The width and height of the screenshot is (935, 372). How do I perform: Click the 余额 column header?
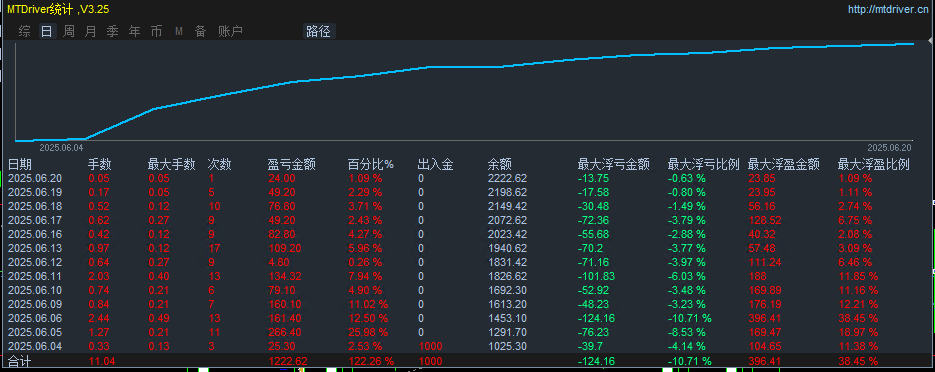pyautogui.click(x=500, y=165)
